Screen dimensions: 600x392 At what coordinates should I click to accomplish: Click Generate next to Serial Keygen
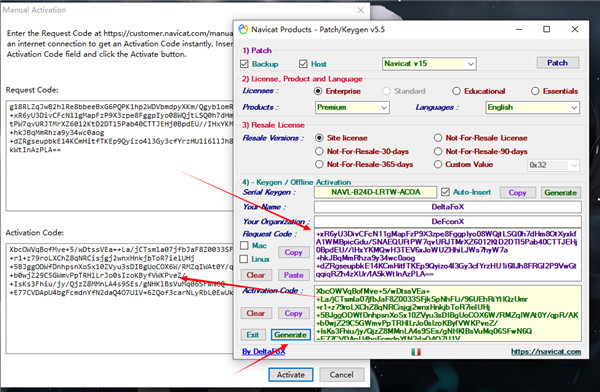click(x=561, y=193)
